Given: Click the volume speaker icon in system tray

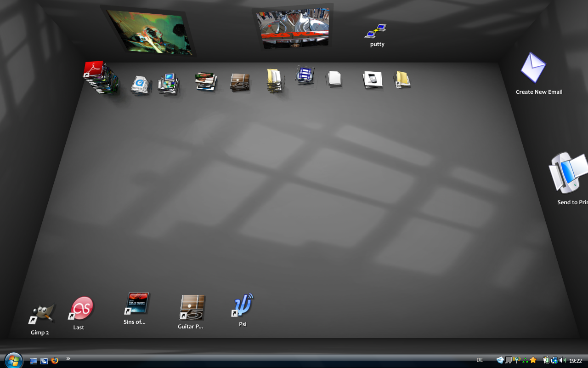Looking at the screenshot, I should pos(563,361).
